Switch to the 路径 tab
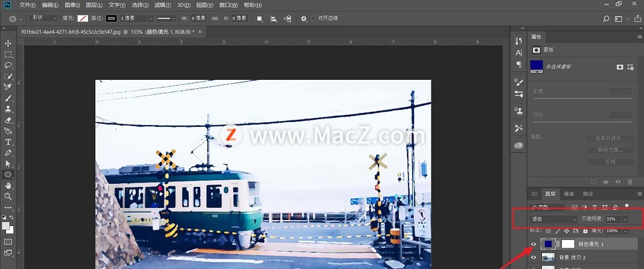The width and height of the screenshot is (644, 269). [x=588, y=193]
